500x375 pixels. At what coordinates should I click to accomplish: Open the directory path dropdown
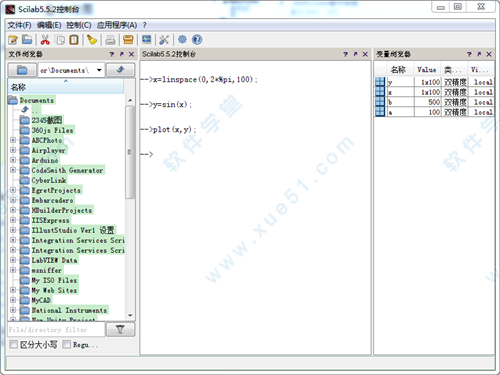(99, 70)
